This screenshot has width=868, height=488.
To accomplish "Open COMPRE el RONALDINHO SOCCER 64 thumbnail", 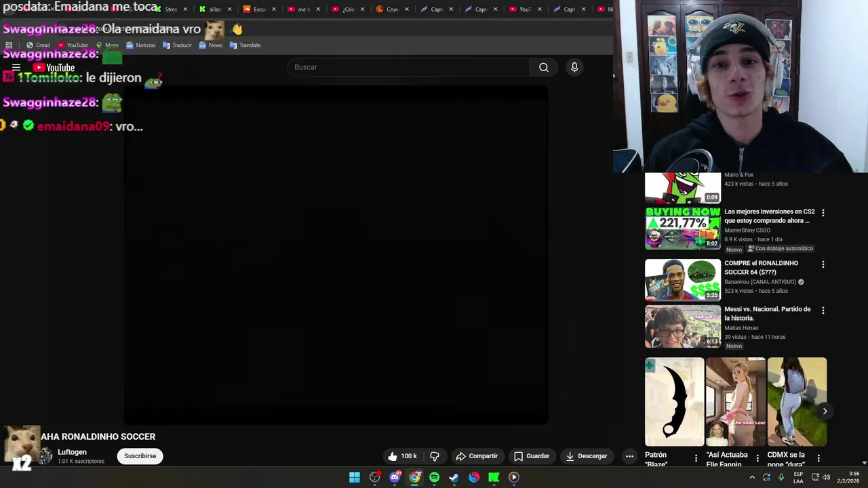I will (683, 279).
